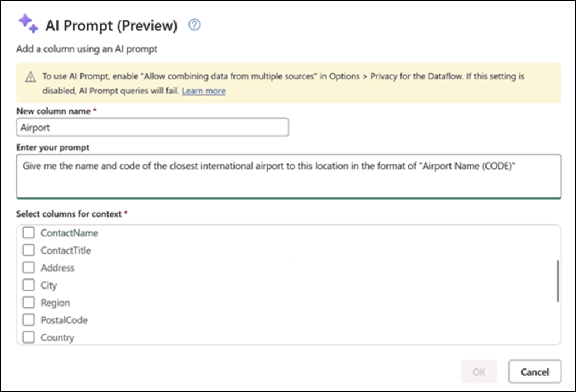Select the City column checkbox
This screenshot has height=392, width=576.
(28, 285)
